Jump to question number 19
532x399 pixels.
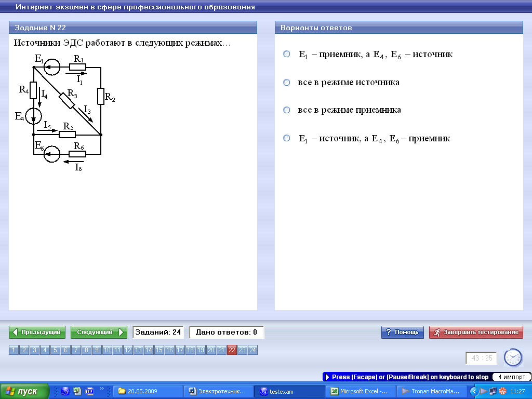[x=201, y=350]
